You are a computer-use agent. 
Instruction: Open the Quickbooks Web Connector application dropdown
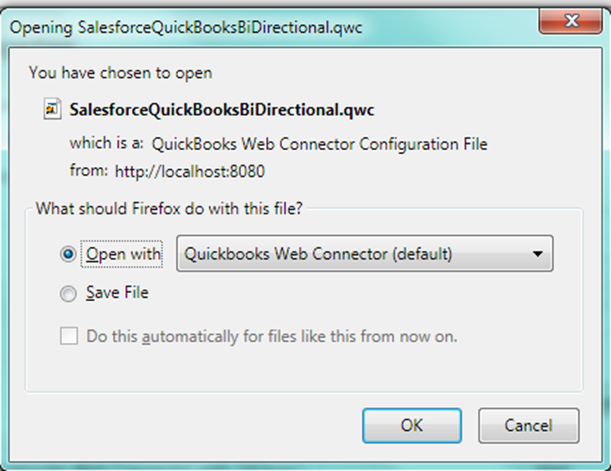click(365, 254)
